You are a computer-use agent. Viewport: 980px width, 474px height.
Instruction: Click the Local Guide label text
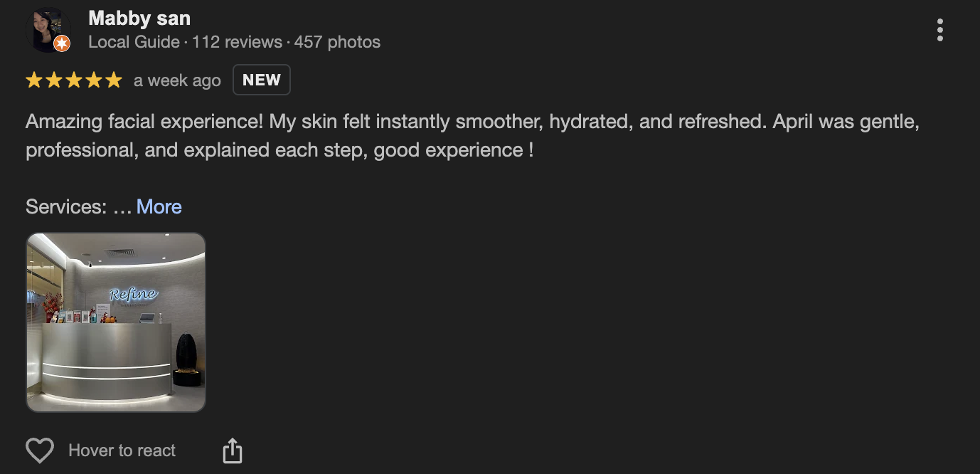pyautogui.click(x=134, y=42)
